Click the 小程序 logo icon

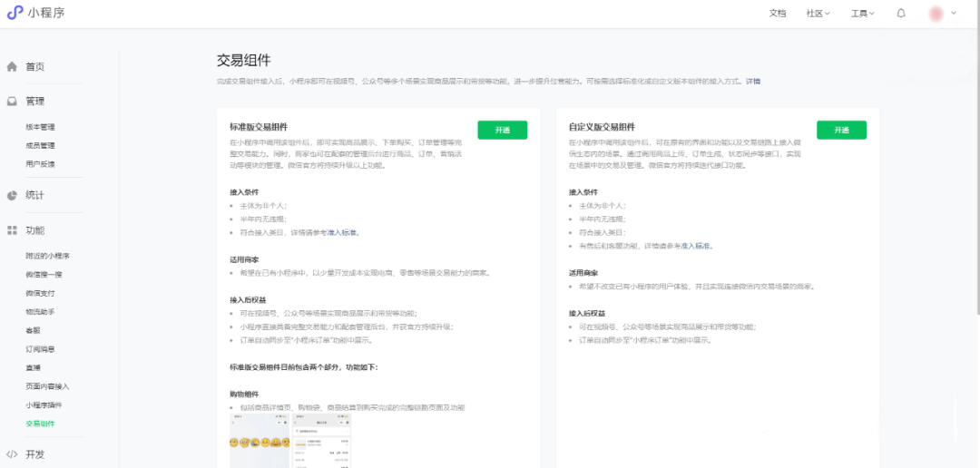pyautogui.click(x=15, y=13)
